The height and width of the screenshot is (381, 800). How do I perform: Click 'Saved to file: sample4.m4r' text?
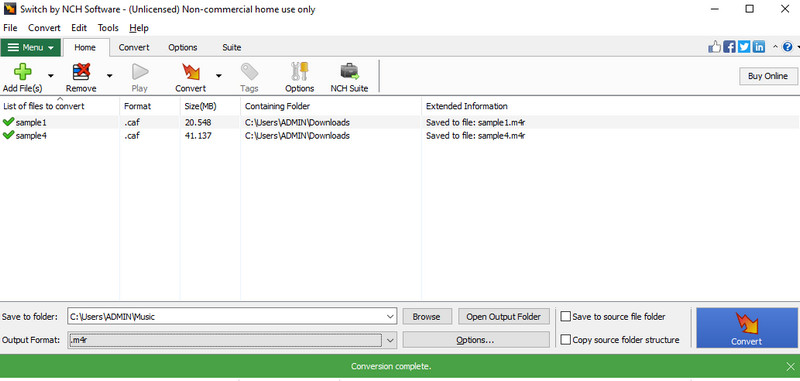[x=476, y=136]
